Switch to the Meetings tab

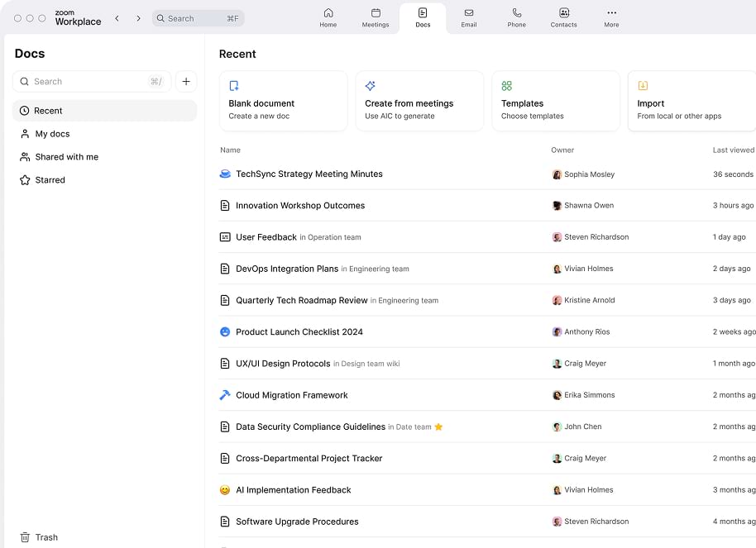pos(376,17)
